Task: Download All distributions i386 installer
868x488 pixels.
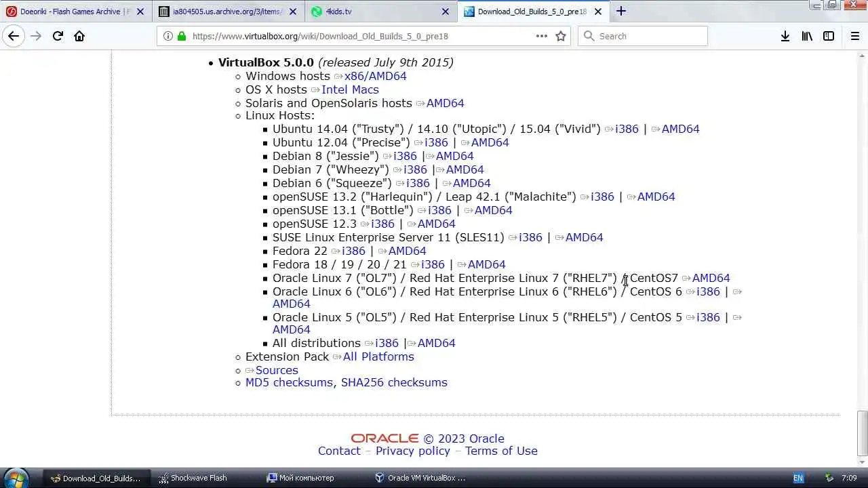Action: click(387, 343)
